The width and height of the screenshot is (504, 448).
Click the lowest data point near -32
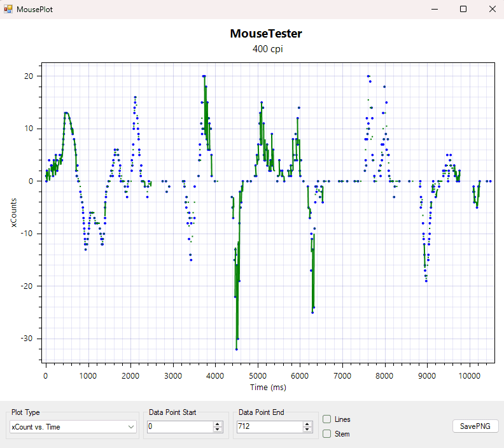(x=236, y=349)
